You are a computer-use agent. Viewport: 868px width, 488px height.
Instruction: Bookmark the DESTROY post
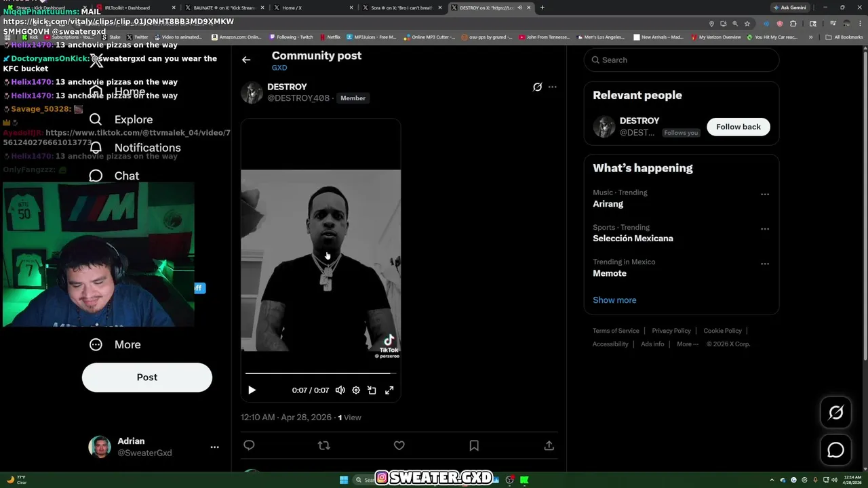[474, 445]
